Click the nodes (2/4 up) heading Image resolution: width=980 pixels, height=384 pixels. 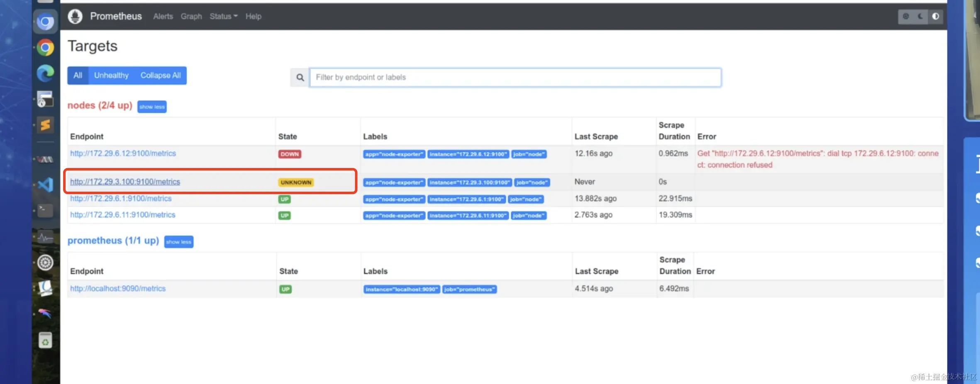coord(100,106)
